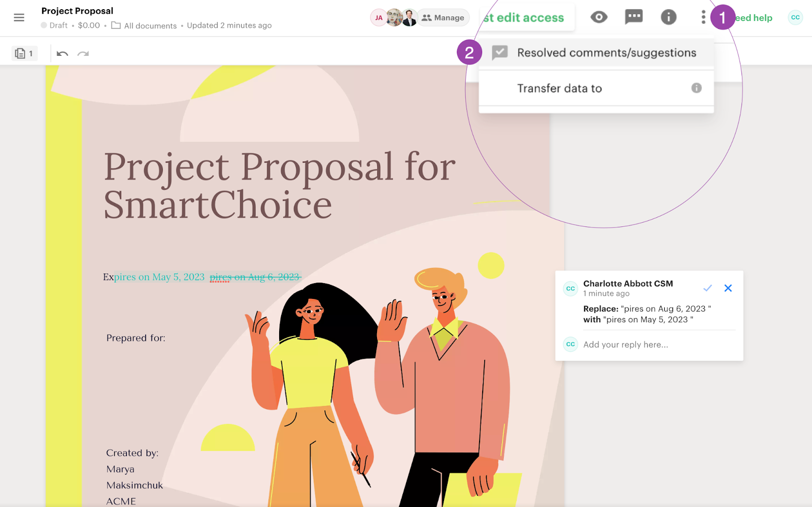The image size is (812, 507).
Task: Click the Replace suggestion text in the comment
Action: click(647, 314)
